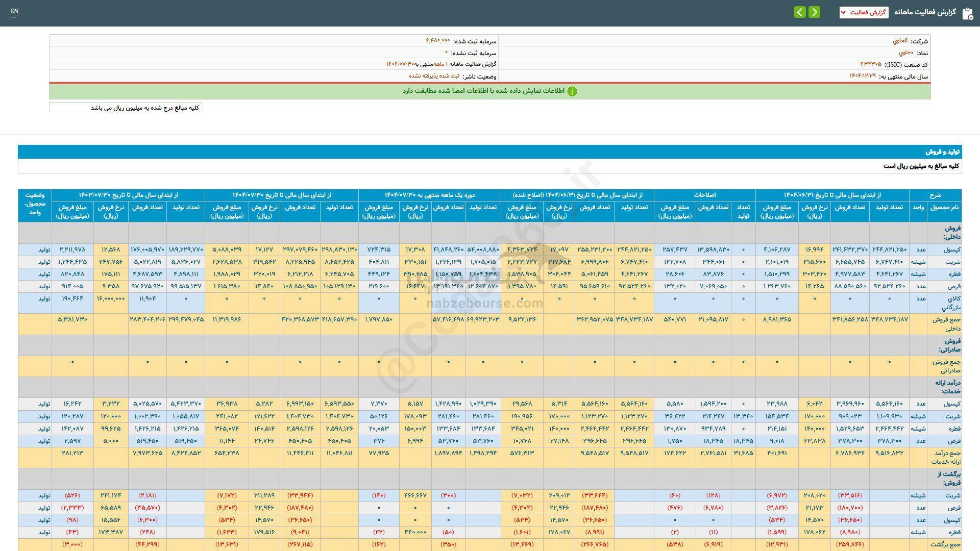The width and height of the screenshot is (980, 551).
Task: Click the symbol دحاوی link
Action: [x=905, y=53]
